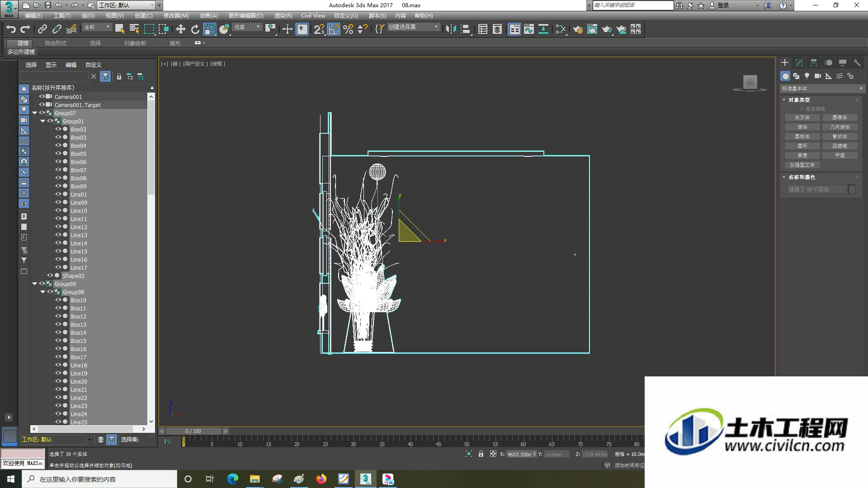Activate the Select and Rotate tool

(195, 29)
